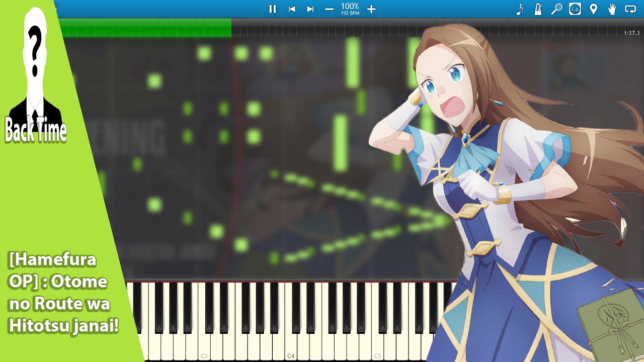Jump back to the previous section
The image size is (644, 362).
pos(291,9)
